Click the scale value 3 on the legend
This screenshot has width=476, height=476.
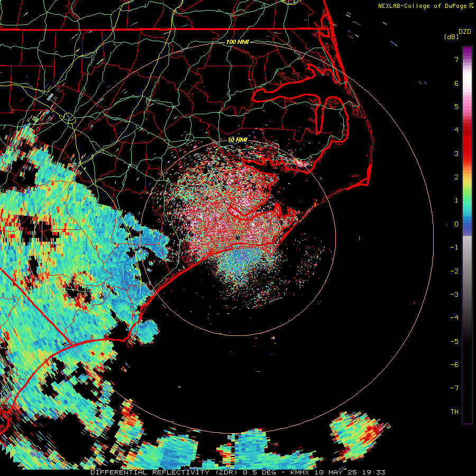coord(456,153)
